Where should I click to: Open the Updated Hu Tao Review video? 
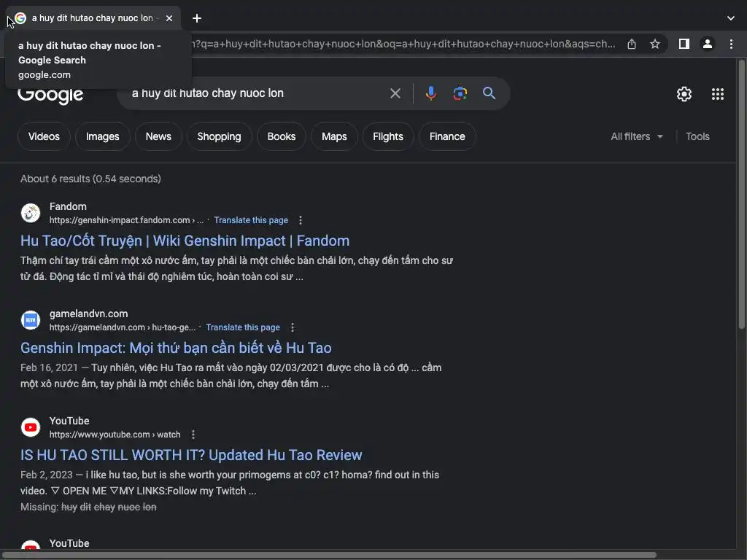pyautogui.click(x=191, y=455)
